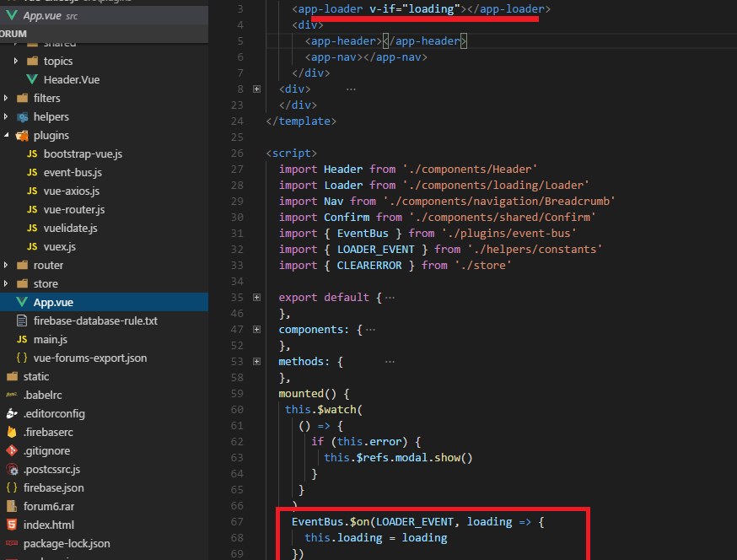This screenshot has height=560, width=737.
Task: Click the HTML5 icon beside index.html
Action: 12,525
